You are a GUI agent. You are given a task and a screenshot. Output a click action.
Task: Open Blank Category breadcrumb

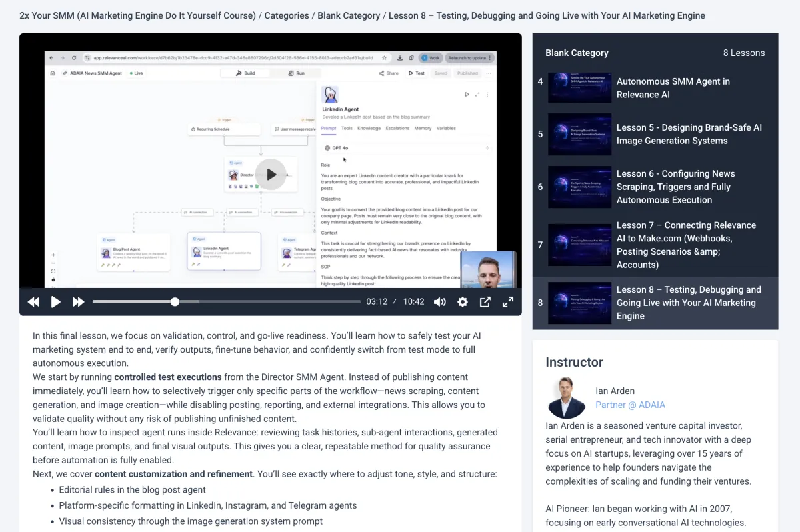coord(349,15)
